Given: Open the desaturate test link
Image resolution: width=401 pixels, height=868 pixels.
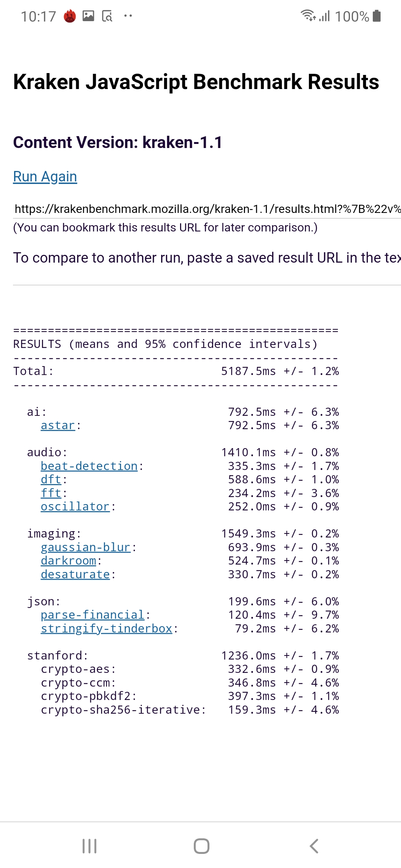Looking at the screenshot, I should pos(75,575).
